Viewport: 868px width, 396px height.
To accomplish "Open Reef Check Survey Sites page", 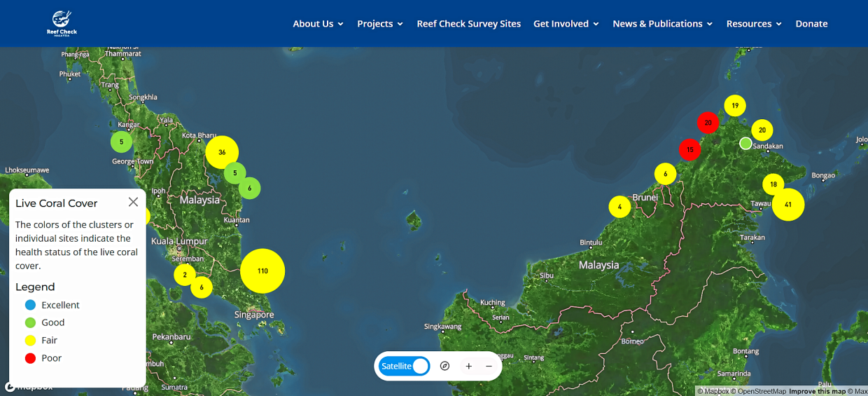I will click(469, 24).
